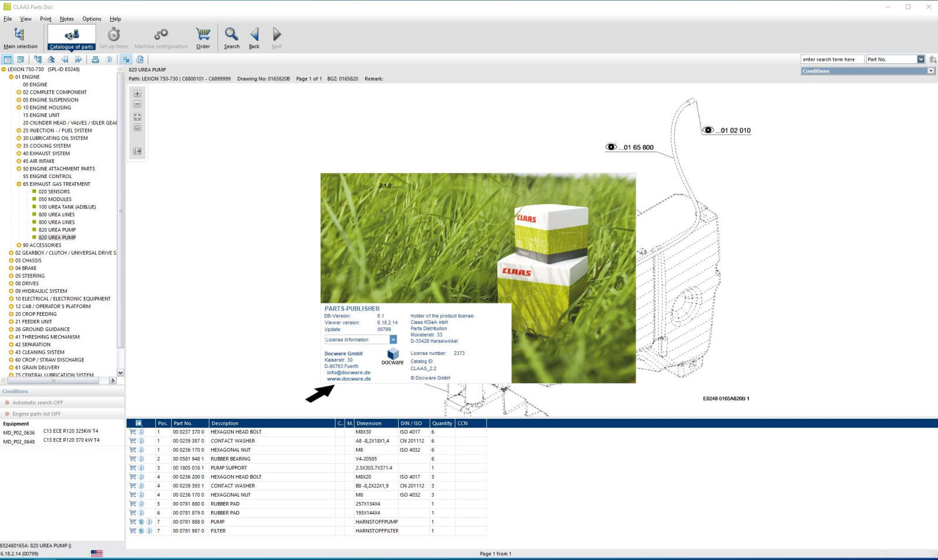Select 100 UREA TANK (ADBLUE) tree item
The image size is (938, 560).
coord(67,207)
